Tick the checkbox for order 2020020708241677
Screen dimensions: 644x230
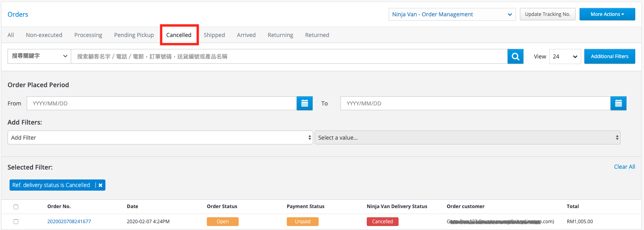[16, 222]
